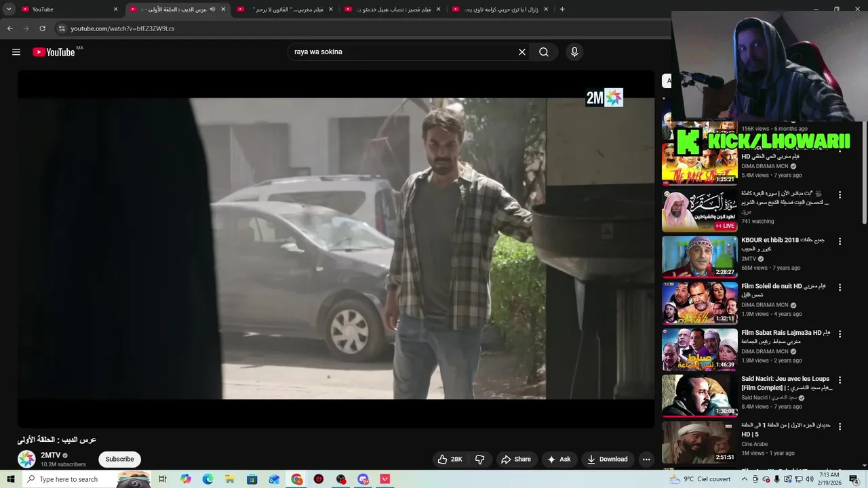This screenshot has width=868, height=488.
Task: Mute audio on the playing tab
Action: click(212, 9)
